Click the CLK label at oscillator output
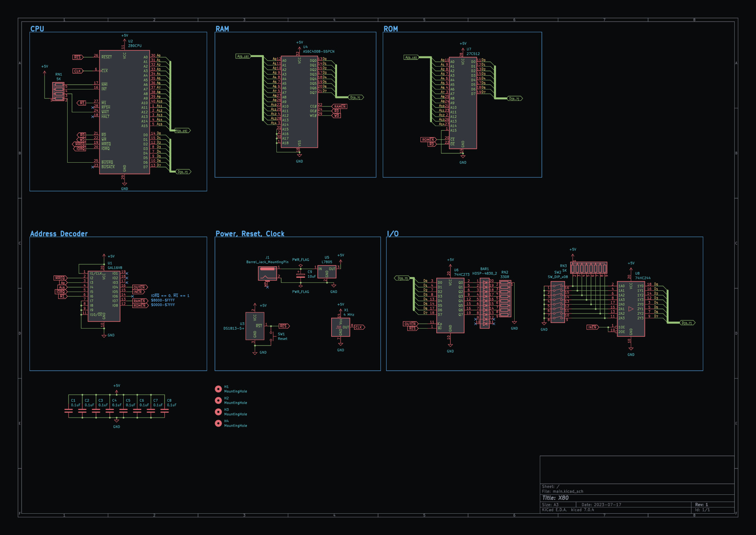756x535 pixels. (x=359, y=327)
